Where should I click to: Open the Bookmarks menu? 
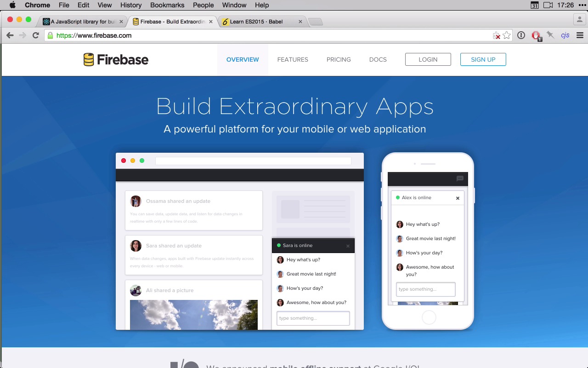[167, 5]
